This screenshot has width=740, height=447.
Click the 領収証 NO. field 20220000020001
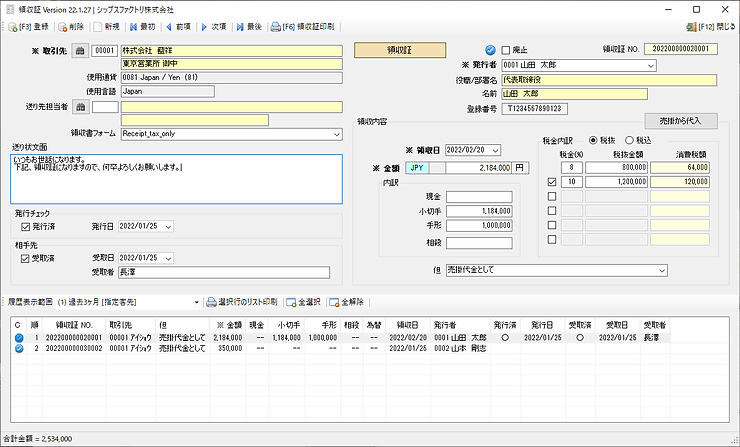(x=681, y=49)
